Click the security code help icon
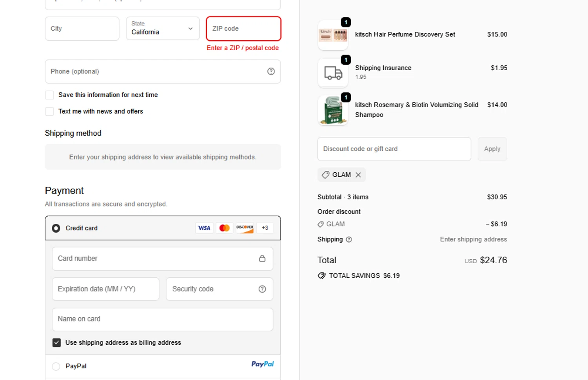 pos(262,289)
